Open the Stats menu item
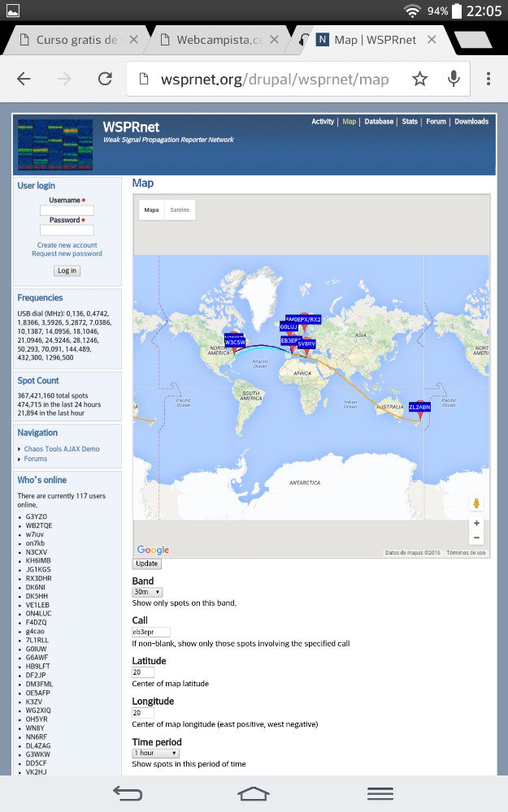Screen dimensions: 508x812 click(x=410, y=122)
